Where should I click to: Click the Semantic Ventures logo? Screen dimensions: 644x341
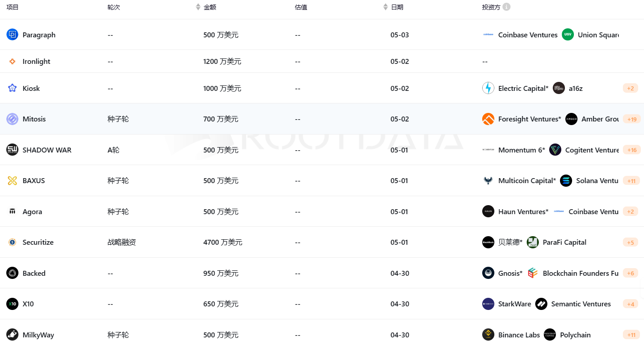click(541, 304)
